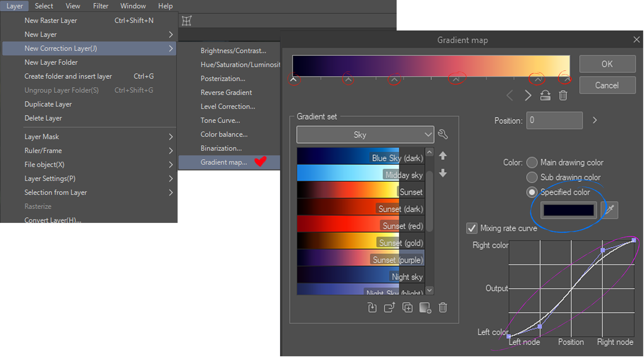644x362 pixels.
Task: Select the Main drawing color radio button
Action: (x=532, y=163)
